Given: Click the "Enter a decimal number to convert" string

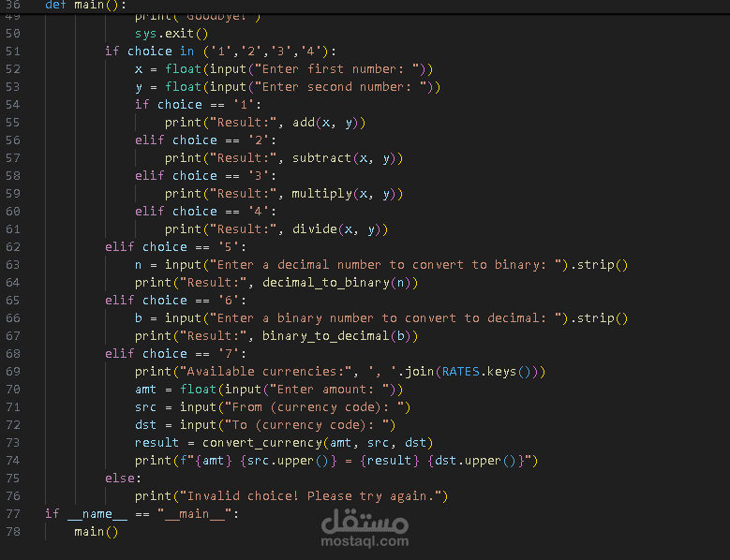Looking at the screenshot, I should tap(385, 265).
